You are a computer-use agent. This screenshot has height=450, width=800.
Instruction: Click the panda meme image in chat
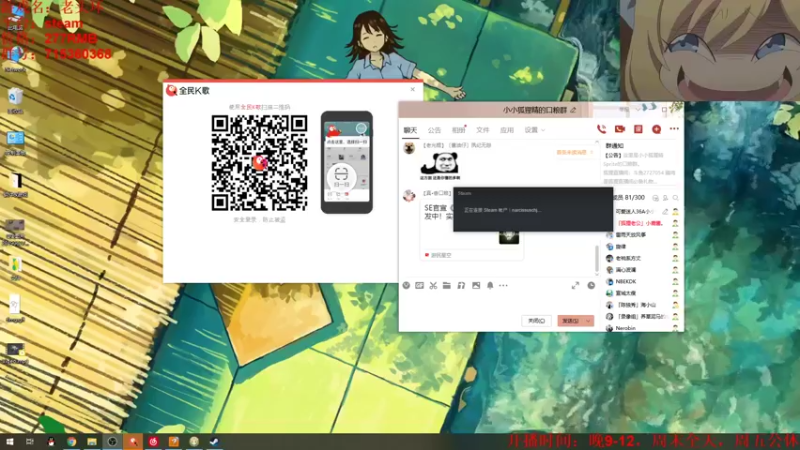pyautogui.click(x=440, y=166)
